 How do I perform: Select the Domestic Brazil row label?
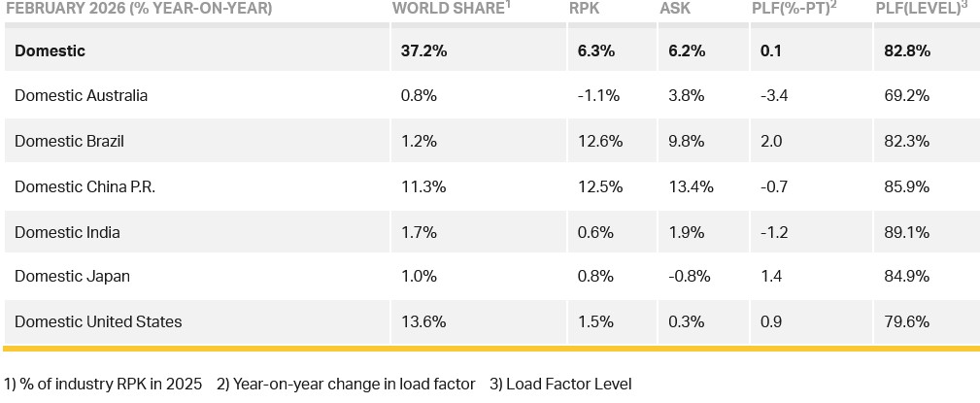click(69, 142)
